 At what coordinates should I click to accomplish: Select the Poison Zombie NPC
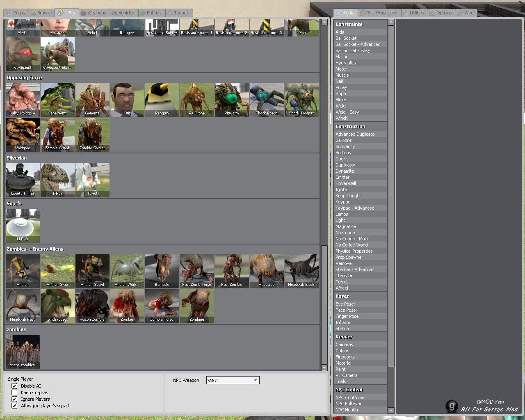tap(92, 306)
